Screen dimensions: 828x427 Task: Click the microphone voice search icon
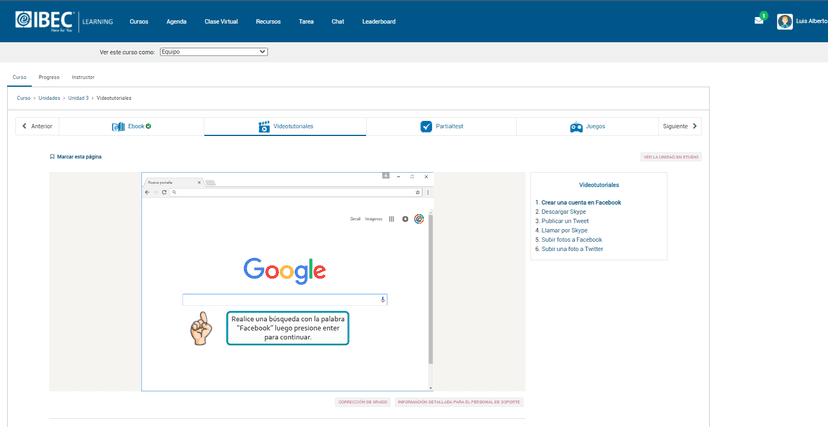(x=383, y=300)
